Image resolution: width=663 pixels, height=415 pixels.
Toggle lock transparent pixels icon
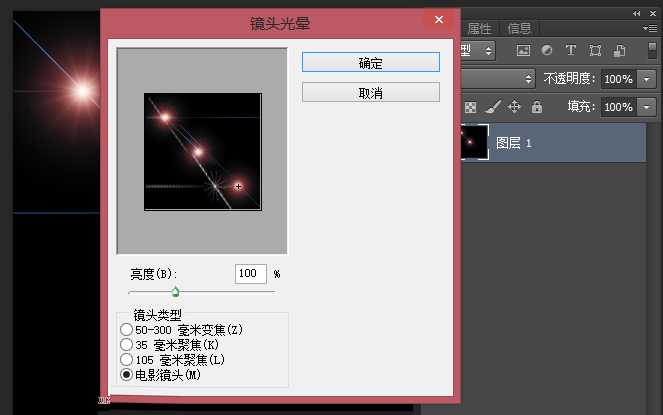tap(471, 107)
